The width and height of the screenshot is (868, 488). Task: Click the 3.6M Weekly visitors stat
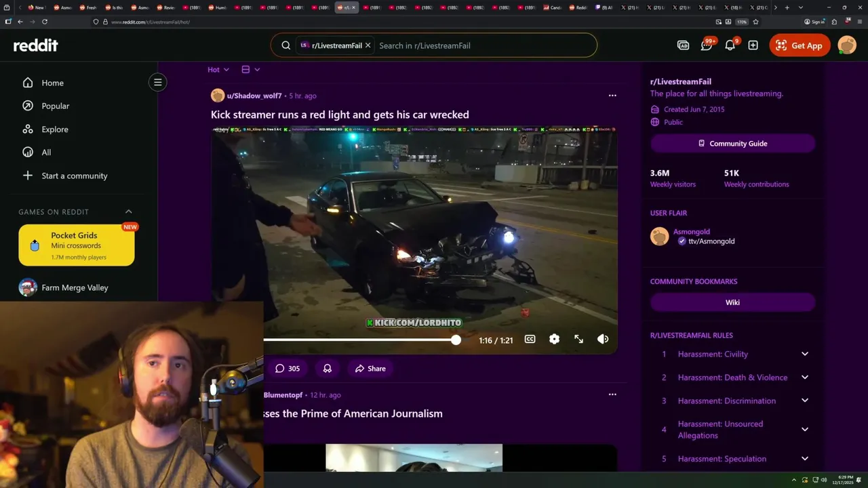click(673, 178)
